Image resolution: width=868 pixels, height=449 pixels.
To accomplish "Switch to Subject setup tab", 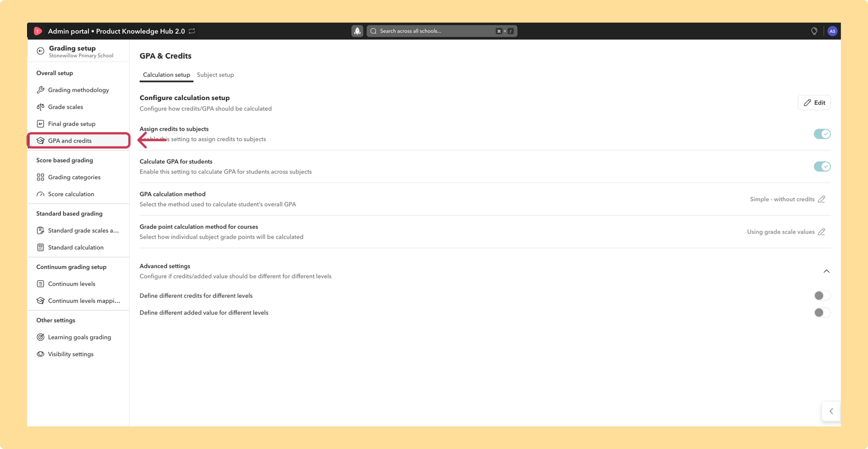I will 215,75.
